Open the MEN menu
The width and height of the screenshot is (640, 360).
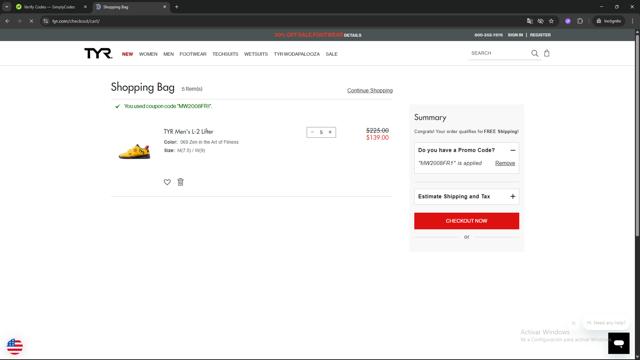tap(169, 54)
